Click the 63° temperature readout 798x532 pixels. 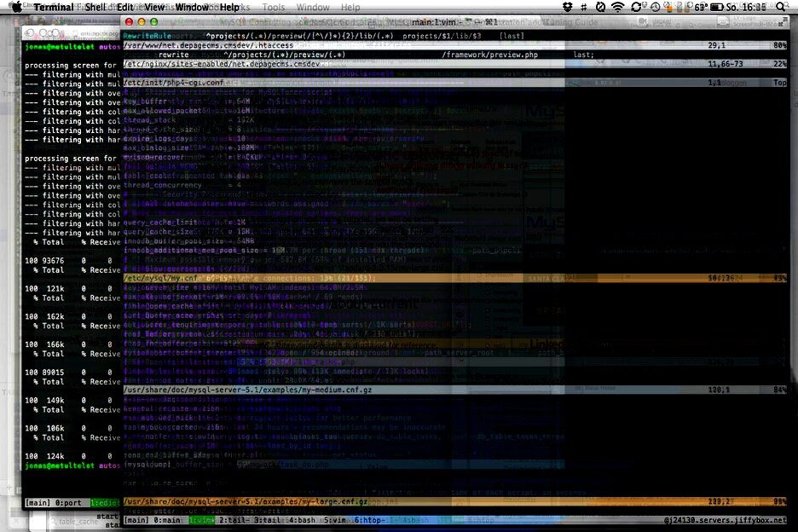click(700, 7)
